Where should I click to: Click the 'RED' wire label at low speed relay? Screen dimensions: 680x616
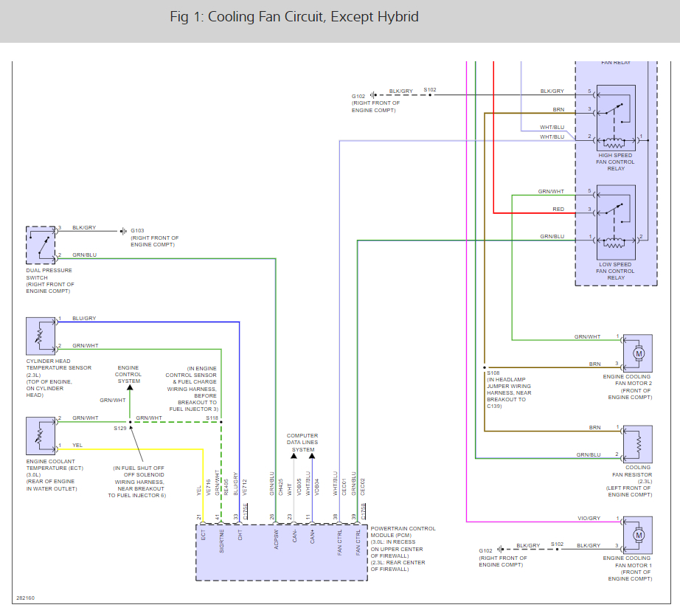click(x=558, y=209)
